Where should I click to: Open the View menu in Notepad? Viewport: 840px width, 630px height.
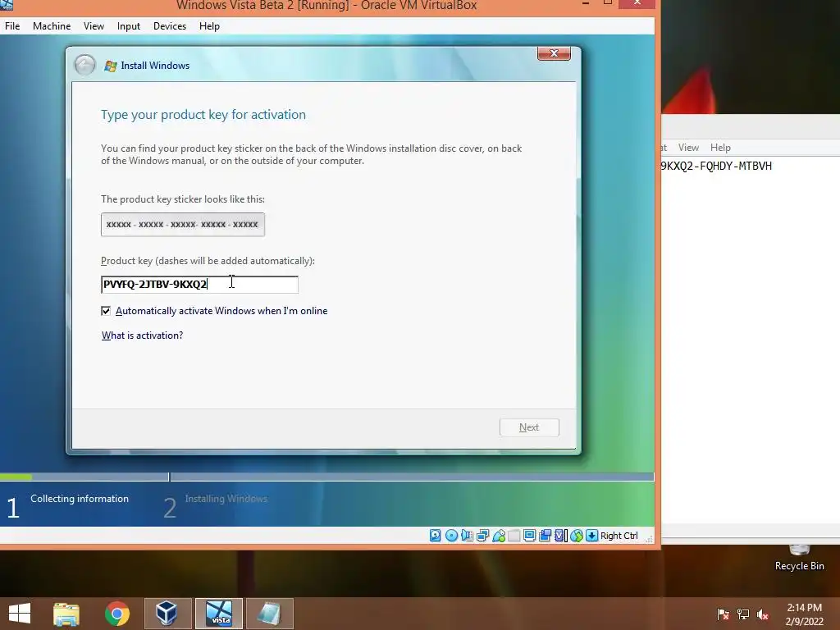click(688, 148)
